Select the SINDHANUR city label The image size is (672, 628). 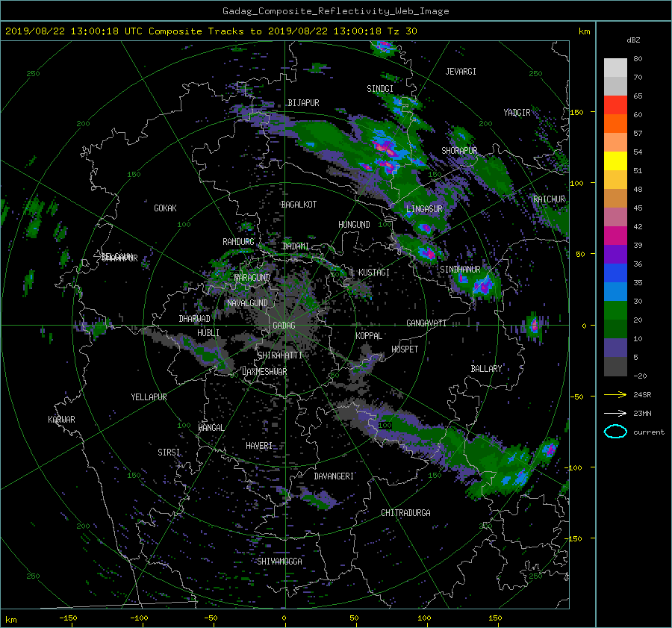[460, 270]
